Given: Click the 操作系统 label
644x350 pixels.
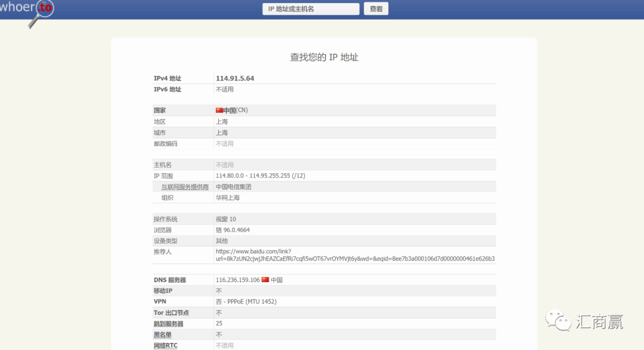Looking at the screenshot, I should pos(166,219).
